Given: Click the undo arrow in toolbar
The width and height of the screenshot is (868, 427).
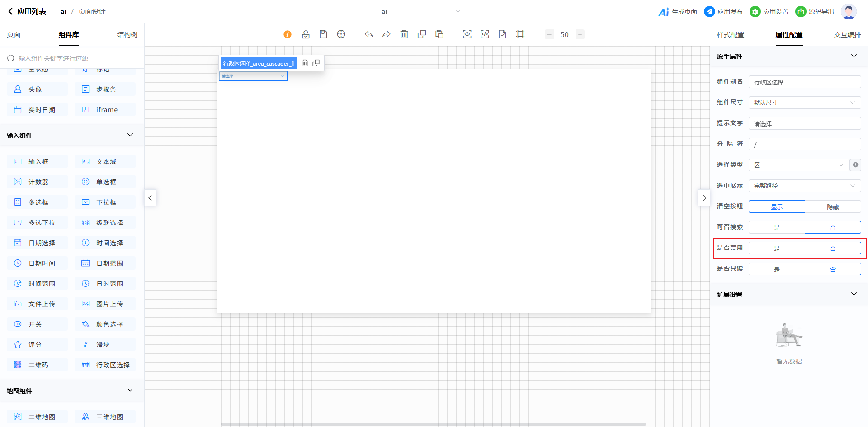Looking at the screenshot, I should click(x=369, y=34).
